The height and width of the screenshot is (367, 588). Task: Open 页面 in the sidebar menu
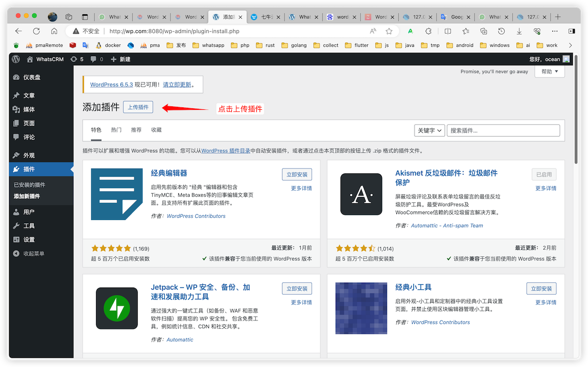41,123
